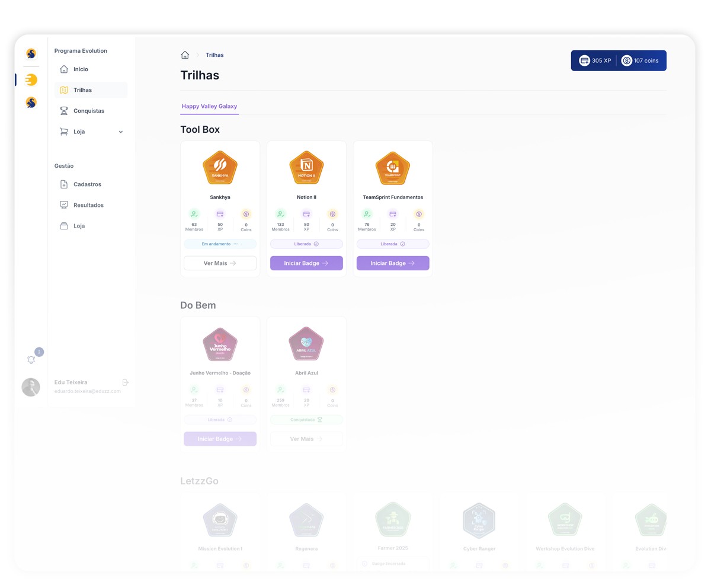Click the Liberada status on Junho Vermelho
Viewport: 711px width, 588px height.
tap(220, 420)
